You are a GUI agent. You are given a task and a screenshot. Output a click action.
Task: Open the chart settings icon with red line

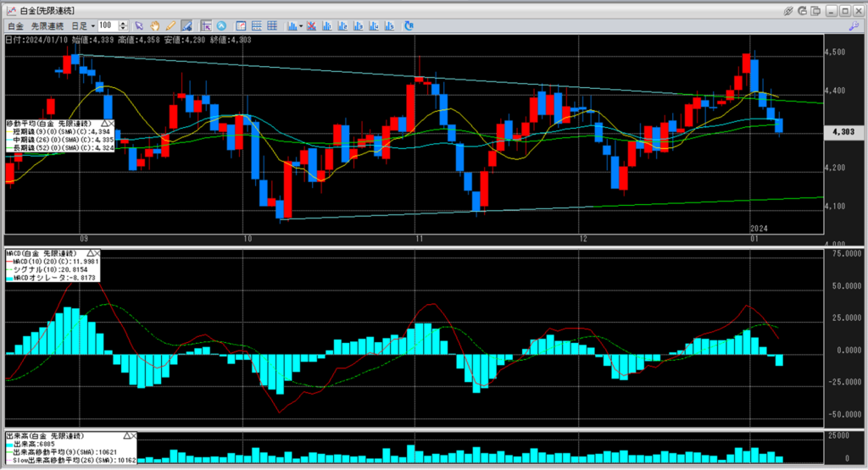point(241,26)
